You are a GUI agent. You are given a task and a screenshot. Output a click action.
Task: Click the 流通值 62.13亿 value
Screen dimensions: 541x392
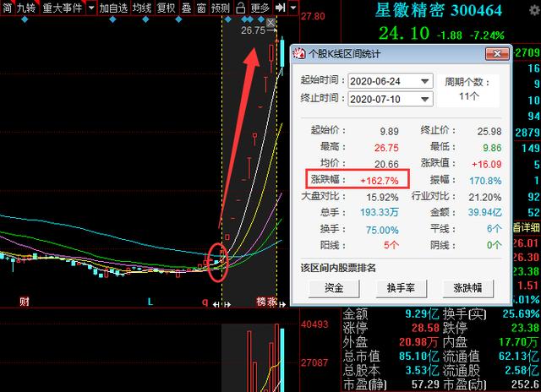(x=519, y=356)
